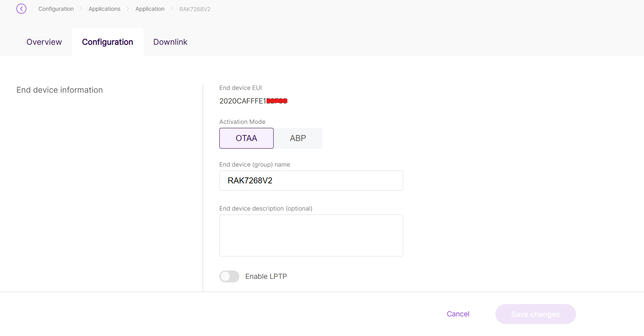Click chevron separator before RAK7268V2 breadcrumb

[172, 9]
